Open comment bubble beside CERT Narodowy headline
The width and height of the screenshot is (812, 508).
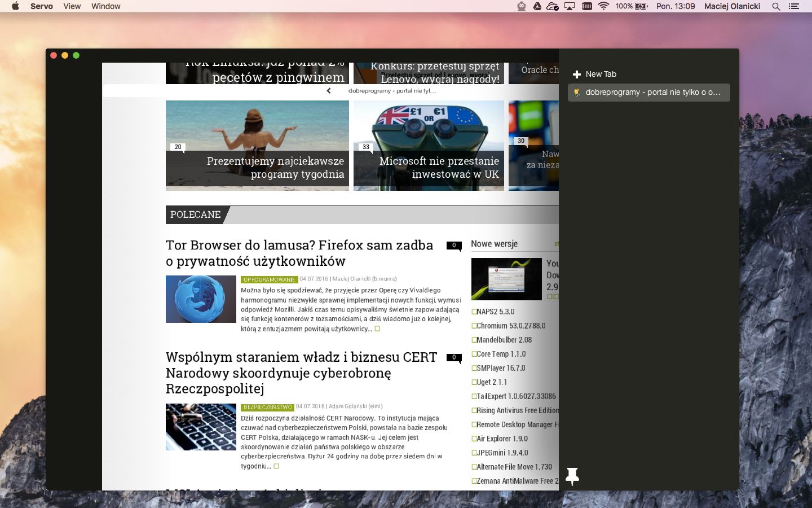click(454, 357)
